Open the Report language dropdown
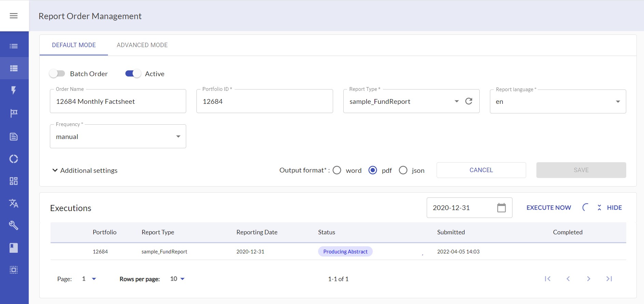644x304 pixels. coord(558,102)
